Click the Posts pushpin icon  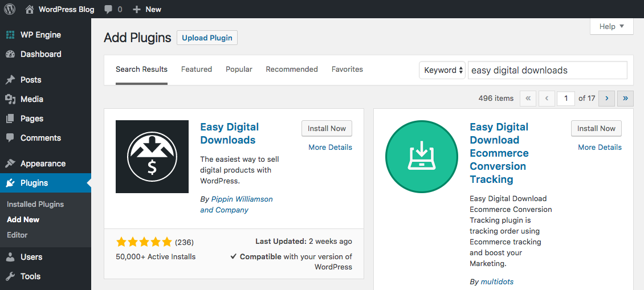click(x=10, y=80)
